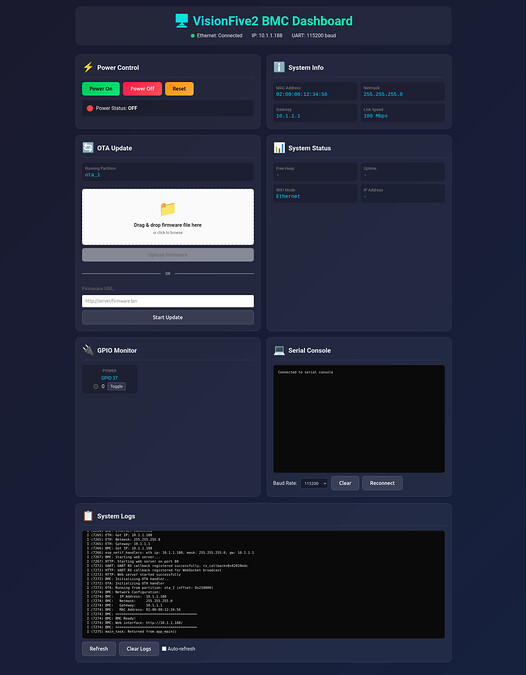Screen dimensions: 526x675
Task: Click the System Logs clipboard icon
Action: pos(88,516)
